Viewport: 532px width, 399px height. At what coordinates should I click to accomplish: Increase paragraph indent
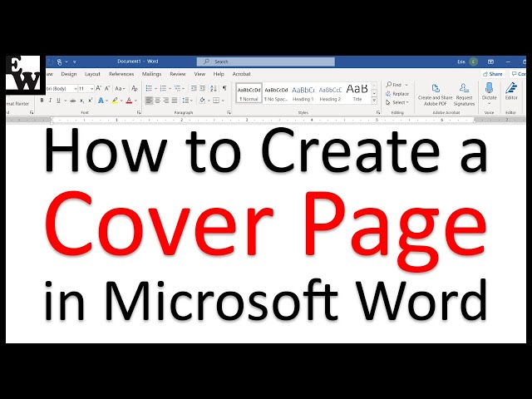click(x=203, y=89)
